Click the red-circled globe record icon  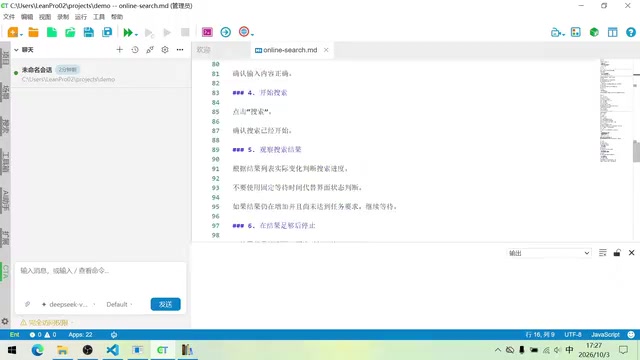point(244,31)
